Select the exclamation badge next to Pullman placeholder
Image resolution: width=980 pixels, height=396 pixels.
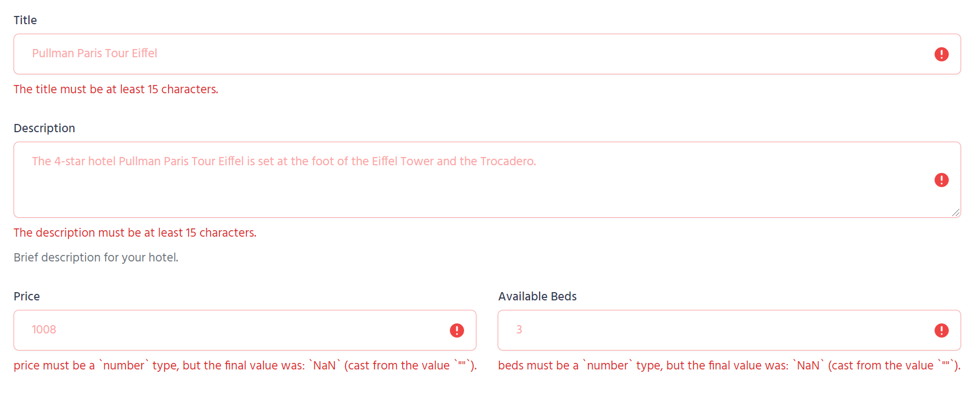(x=942, y=54)
